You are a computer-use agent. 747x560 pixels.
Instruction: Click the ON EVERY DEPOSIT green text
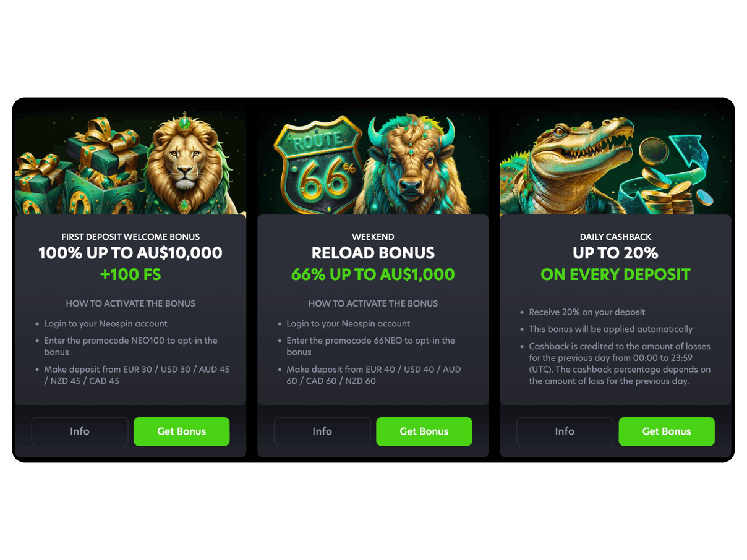point(615,274)
